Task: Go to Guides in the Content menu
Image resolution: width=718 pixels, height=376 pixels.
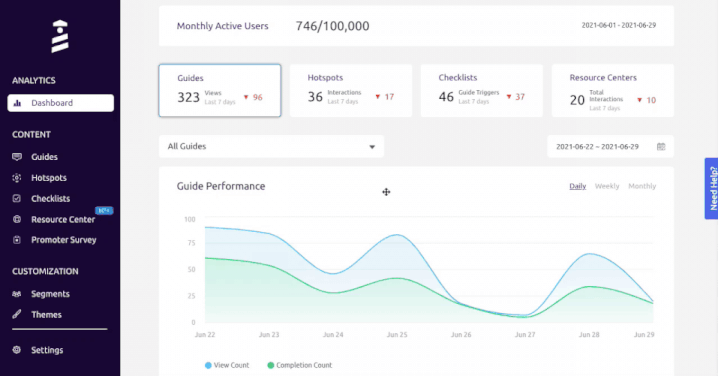Action: coord(44,157)
